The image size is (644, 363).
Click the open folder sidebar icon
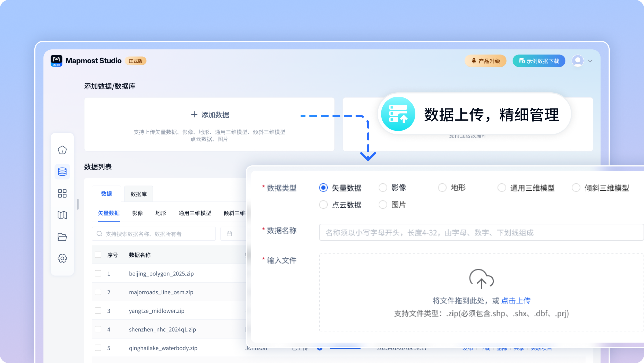point(62,237)
